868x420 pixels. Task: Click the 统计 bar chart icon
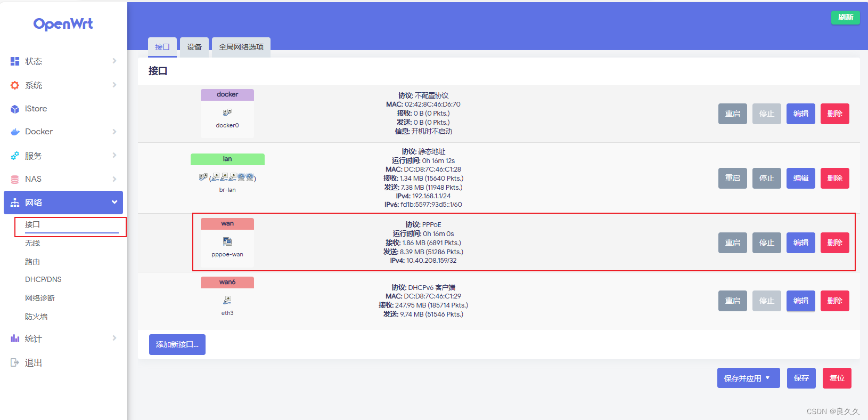click(x=15, y=338)
